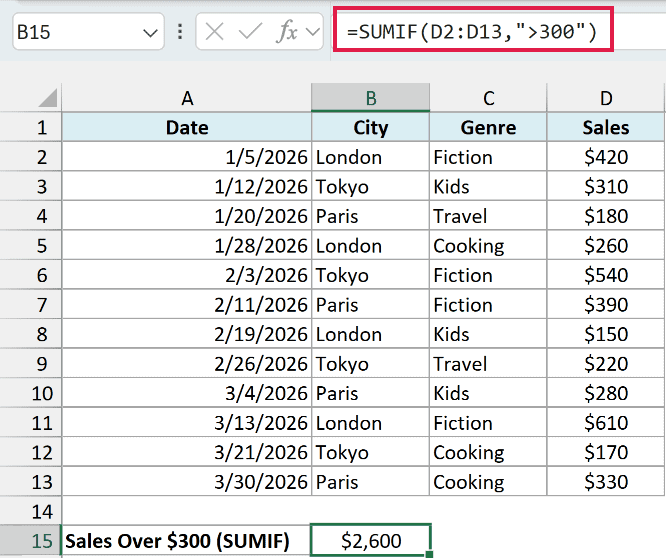The height and width of the screenshot is (558, 666).
Task: Expand the Name Box dropdown arrow
Action: [150, 33]
